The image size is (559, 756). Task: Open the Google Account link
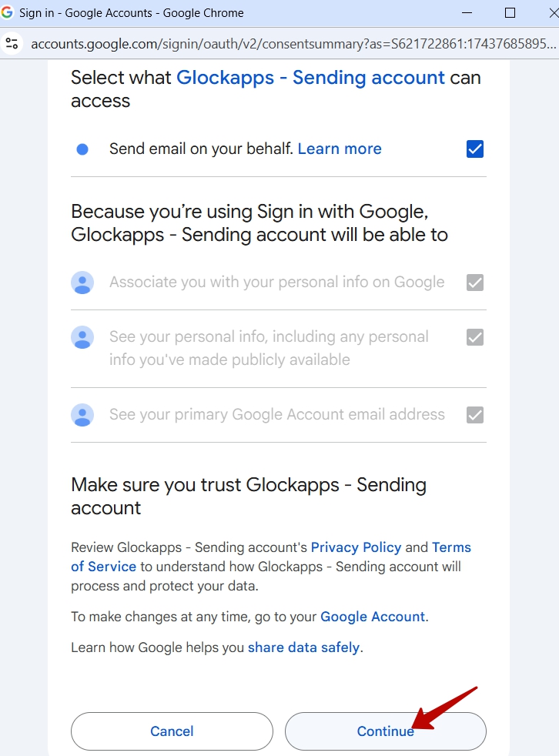pos(373,617)
